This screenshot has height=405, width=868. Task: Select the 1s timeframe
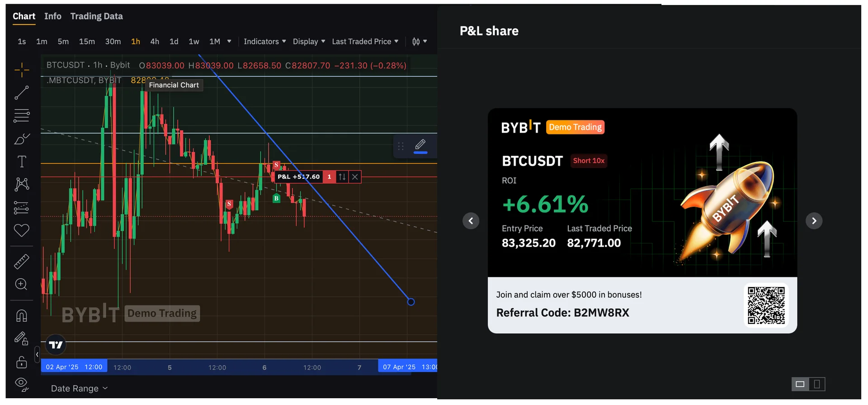[x=22, y=42]
